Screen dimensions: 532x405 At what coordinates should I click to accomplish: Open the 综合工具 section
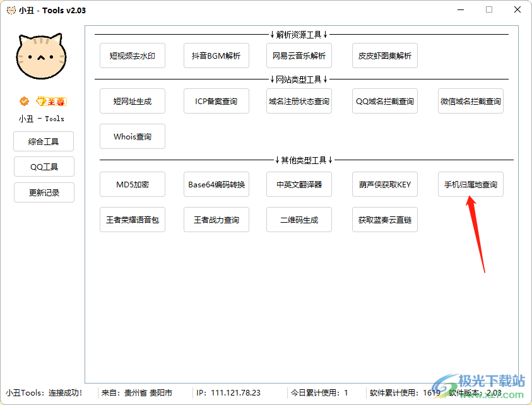[44, 141]
